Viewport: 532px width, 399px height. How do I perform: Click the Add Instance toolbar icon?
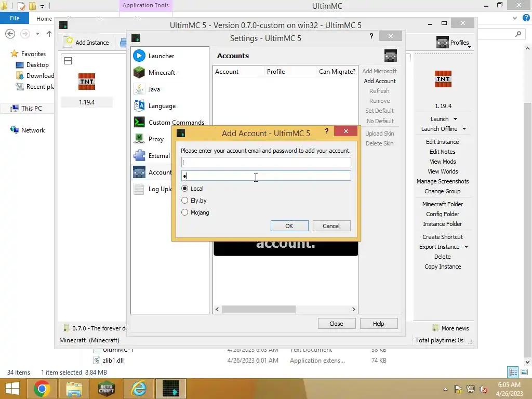[x=68, y=42]
